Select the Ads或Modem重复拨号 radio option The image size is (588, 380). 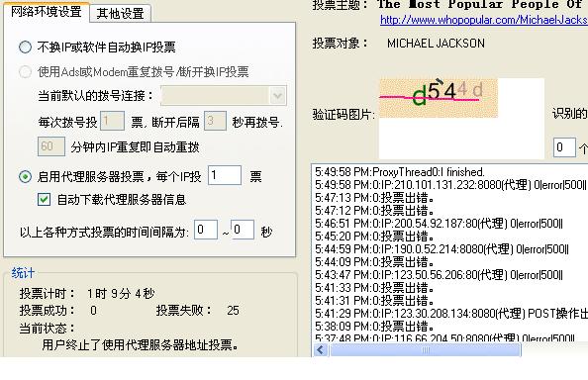point(25,71)
